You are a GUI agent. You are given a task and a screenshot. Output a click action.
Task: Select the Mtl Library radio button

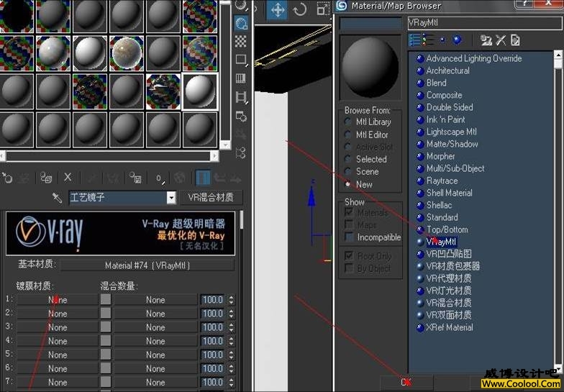click(x=349, y=122)
